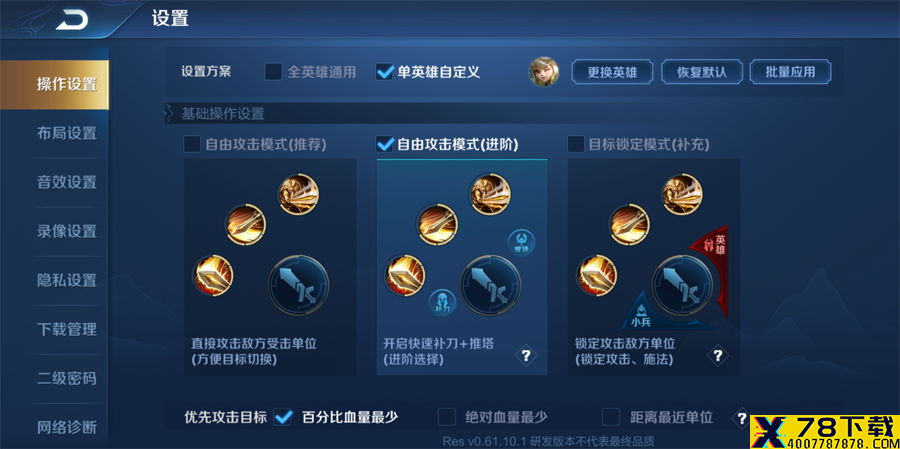Open 布局设置 tab in sidebar
Image resolution: width=900 pixels, height=449 pixels.
tap(67, 133)
